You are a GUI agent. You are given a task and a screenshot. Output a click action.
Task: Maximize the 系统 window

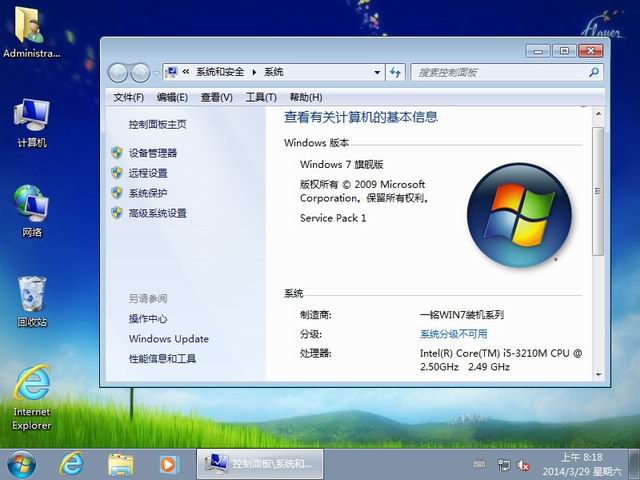tap(564, 51)
